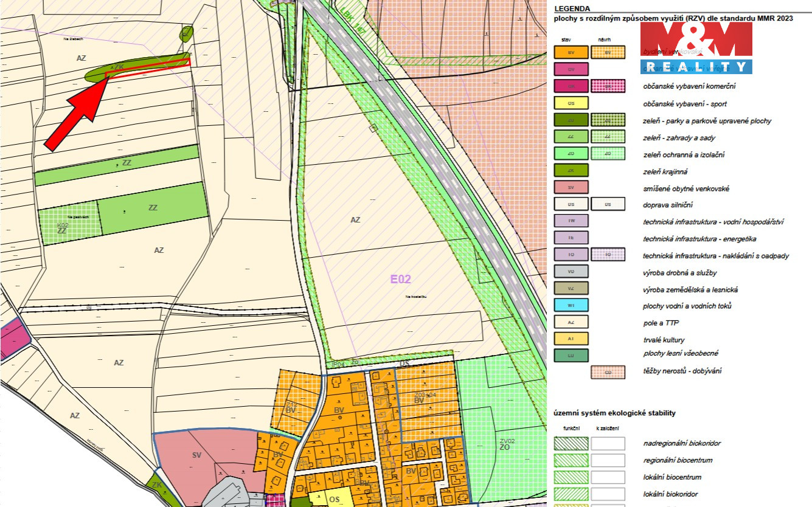Select the yellow OS legend swatch
This screenshot has width=812, height=507.
[571, 104]
